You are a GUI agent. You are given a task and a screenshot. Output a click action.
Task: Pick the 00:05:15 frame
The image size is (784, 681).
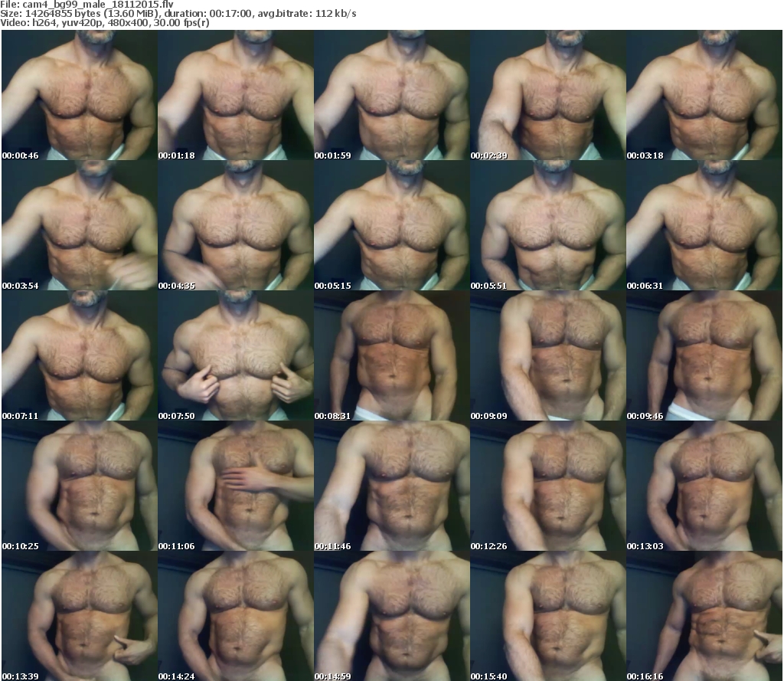391,225
